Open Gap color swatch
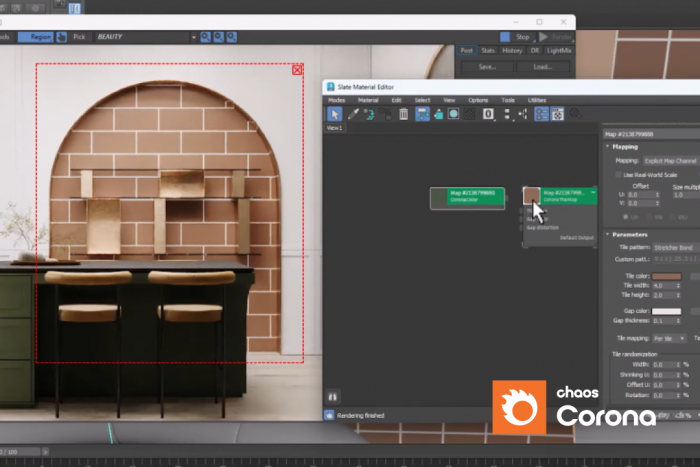 (x=667, y=311)
